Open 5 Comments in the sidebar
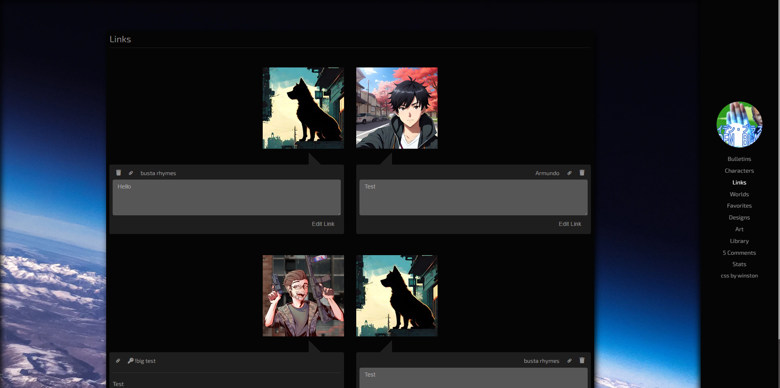The width and height of the screenshot is (780, 388). click(x=739, y=253)
